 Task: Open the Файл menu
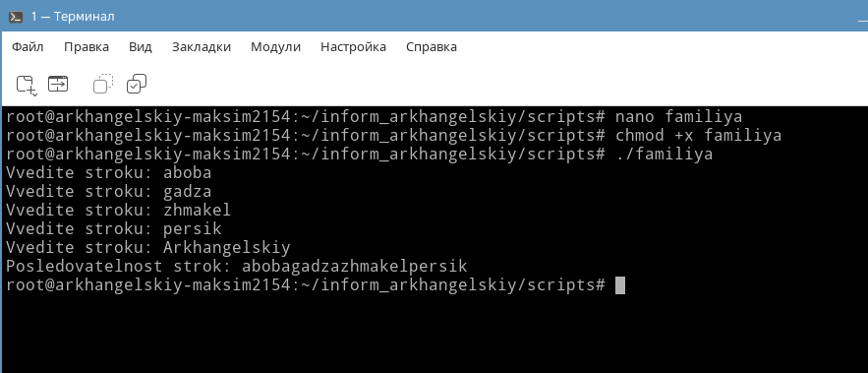28,47
